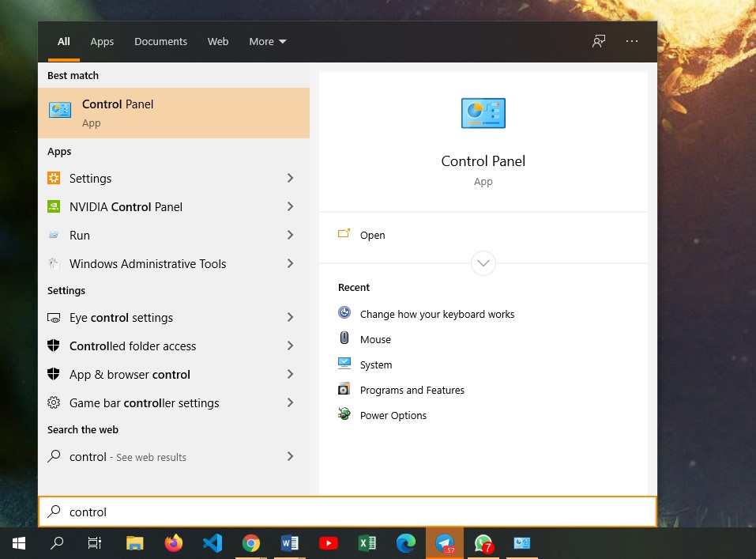Expand the App & browser control arrow

tap(290, 374)
